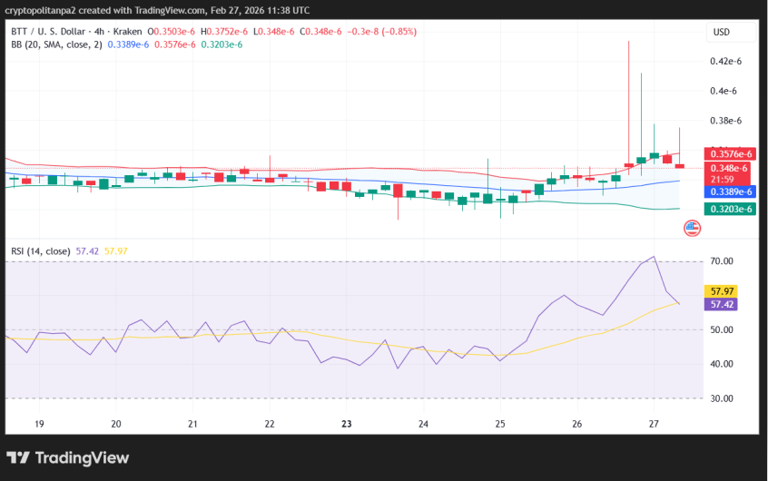The height and width of the screenshot is (481, 768).
Task: Click the 50.00 RSI axis level
Action: (721, 330)
